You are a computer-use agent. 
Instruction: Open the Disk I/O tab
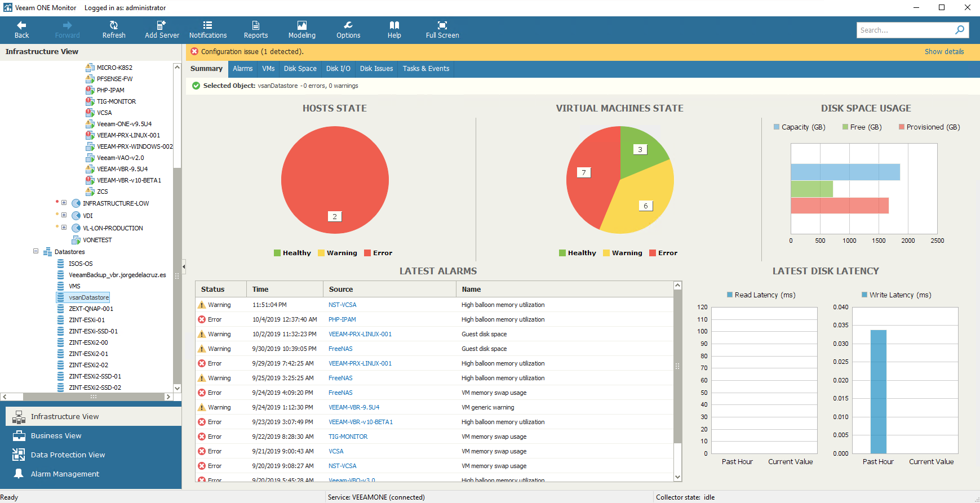[338, 69]
